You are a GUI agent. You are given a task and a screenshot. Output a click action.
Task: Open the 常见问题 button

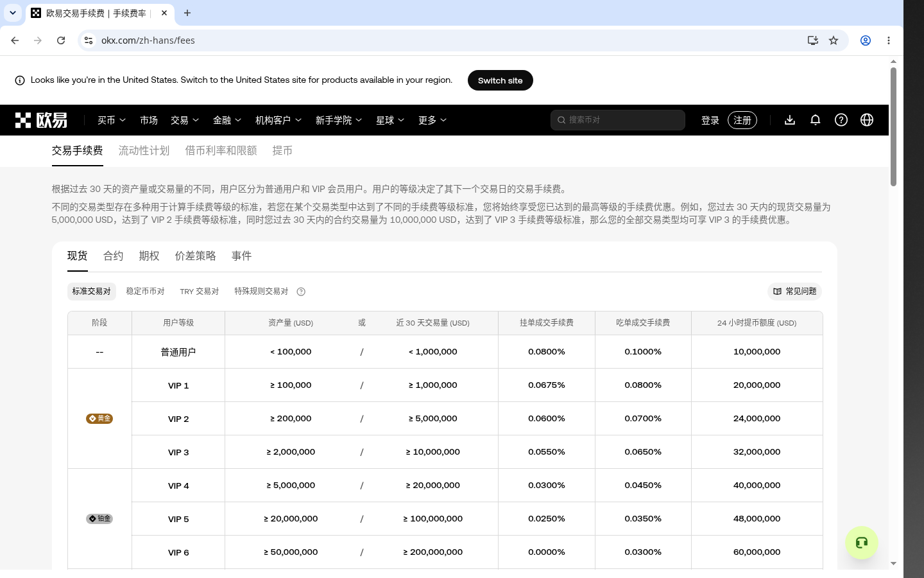[x=794, y=292]
